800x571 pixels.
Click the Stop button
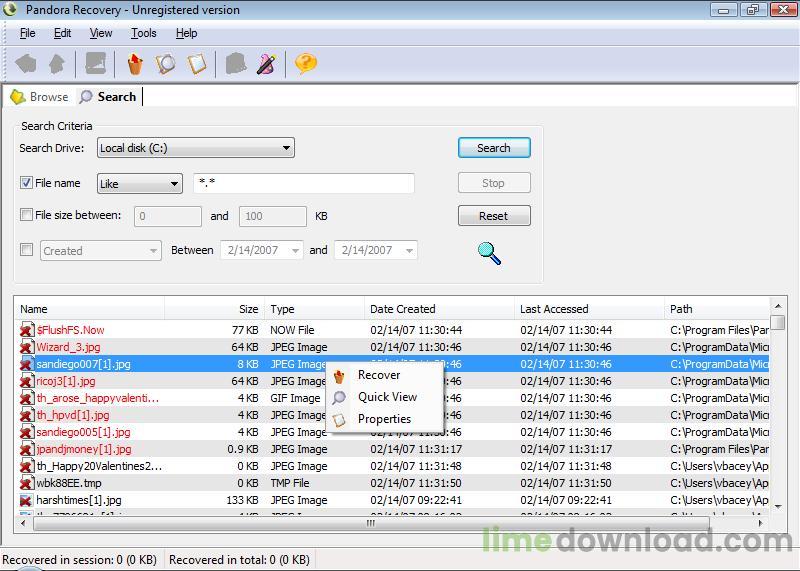(x=494, y=183)
